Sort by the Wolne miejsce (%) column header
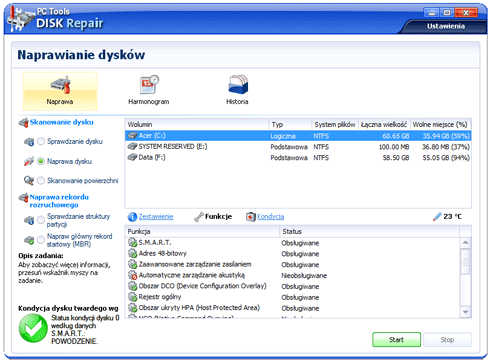 point(440,125)
